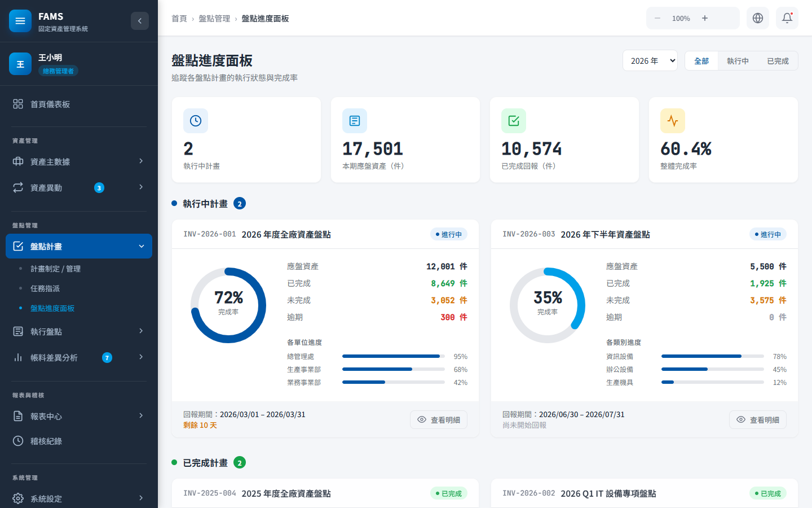
Task: Click 盤點管理 breadcrumb link
Action: coord(214,19)
